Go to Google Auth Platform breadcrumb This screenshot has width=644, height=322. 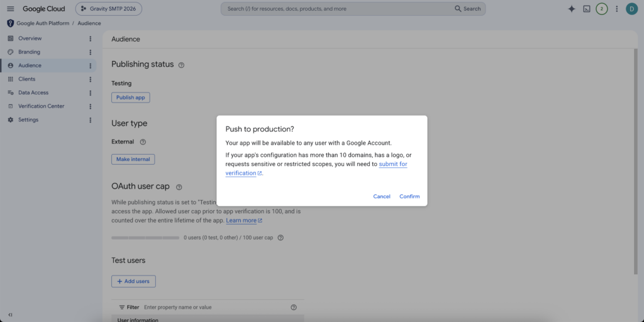point(43,23)
